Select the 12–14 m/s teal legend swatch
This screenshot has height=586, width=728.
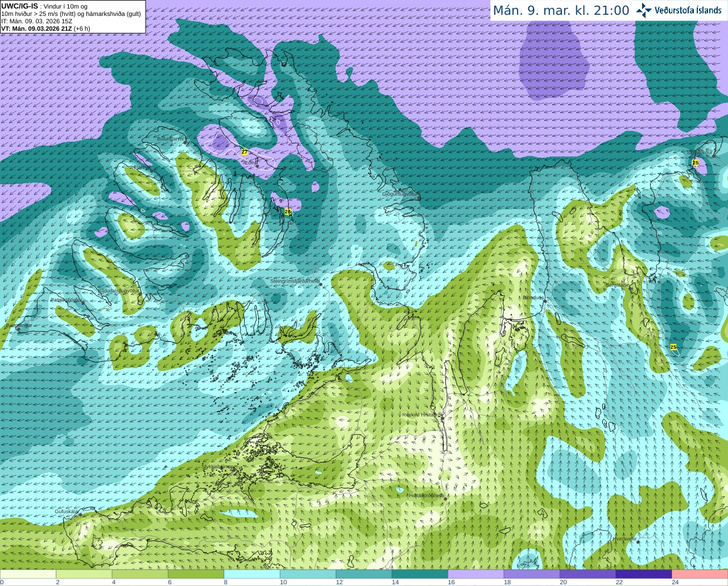tap(364, 574)
